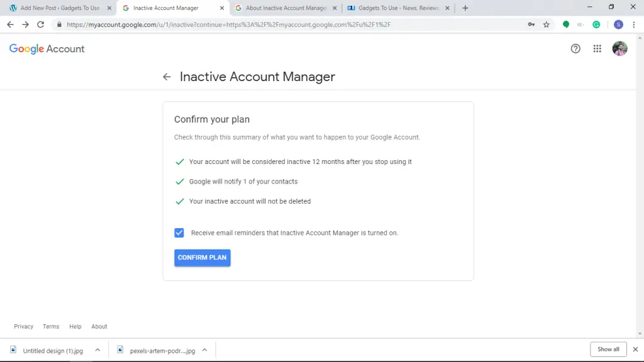The image size is (644, 362).
Task: Close the downloads bar
Action: click(x=635, y=349)
